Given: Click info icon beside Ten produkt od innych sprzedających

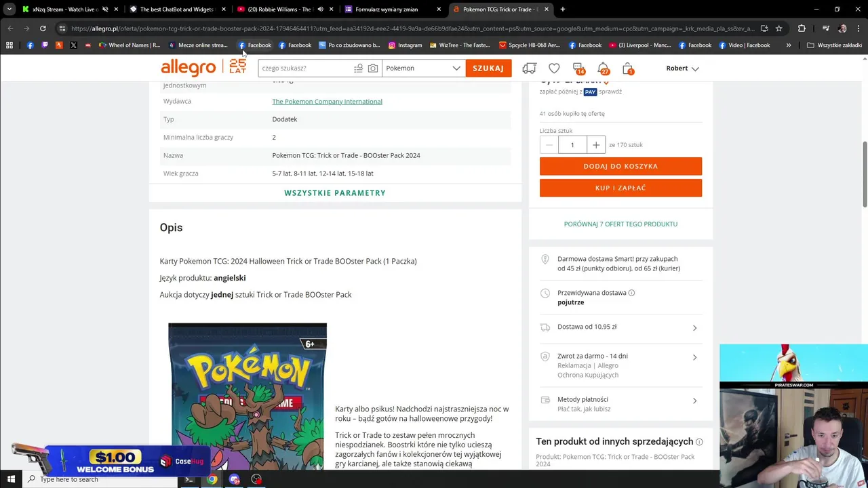Looking at the screenshot, I should click(x=699, y=442).
